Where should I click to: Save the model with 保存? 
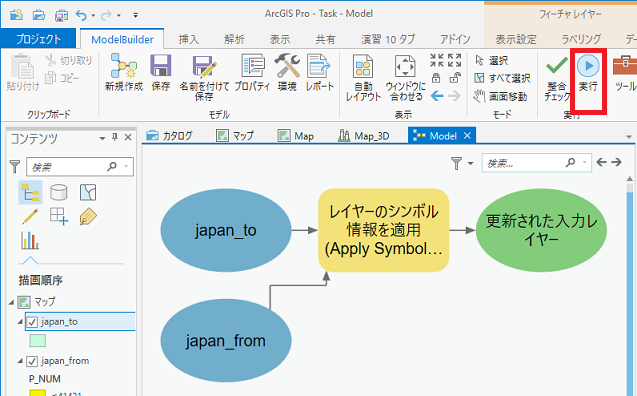[x=160, y=72]
